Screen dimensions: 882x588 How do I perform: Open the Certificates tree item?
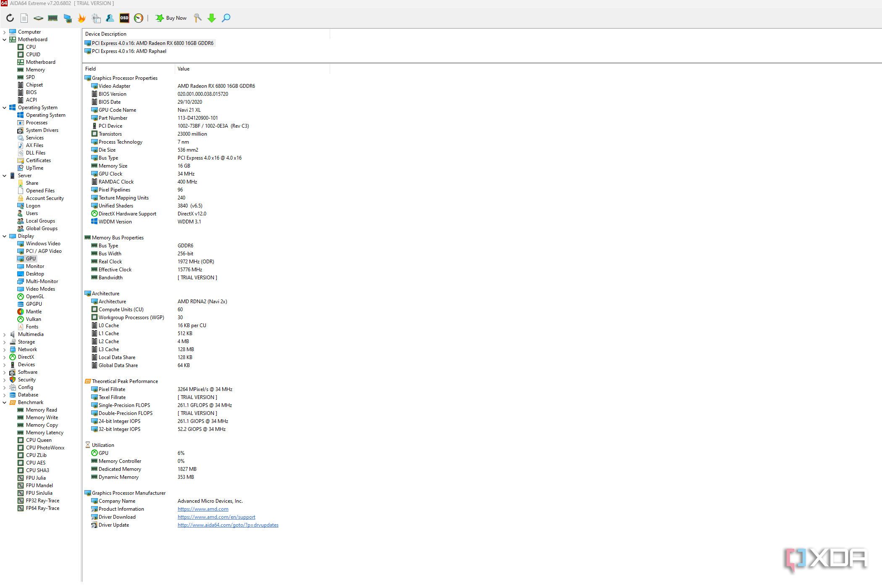[x=34, y=160]
